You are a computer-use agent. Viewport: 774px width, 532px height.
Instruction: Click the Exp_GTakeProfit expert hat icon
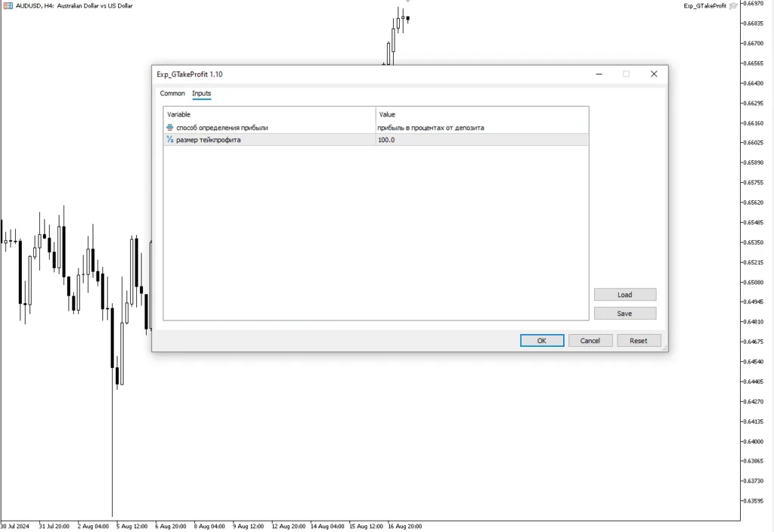click(x=733, y=6)
